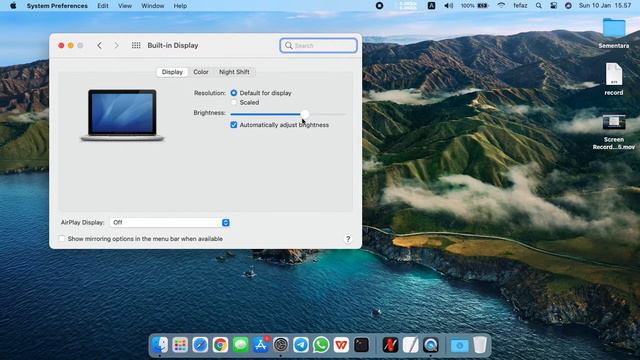Launch Safari from the Dock
Screen dimensions: 640x360
[x=200, y=345]
